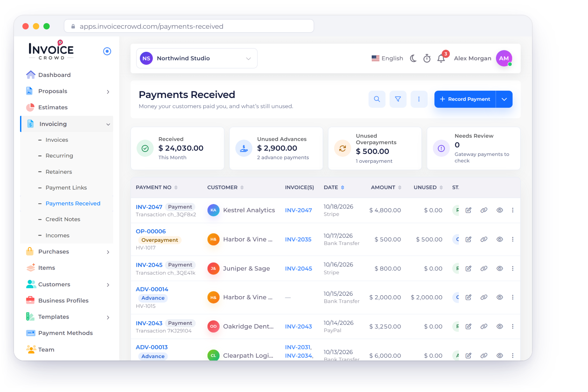Open Credit Notes submenu item
This screenshot has width=588, height=392.
(x=63, y=219)
